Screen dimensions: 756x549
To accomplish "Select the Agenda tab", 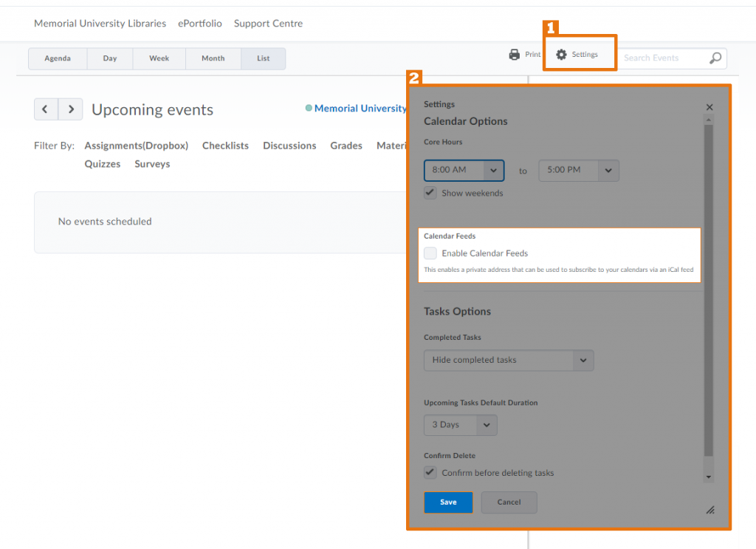I will [58, 58].
